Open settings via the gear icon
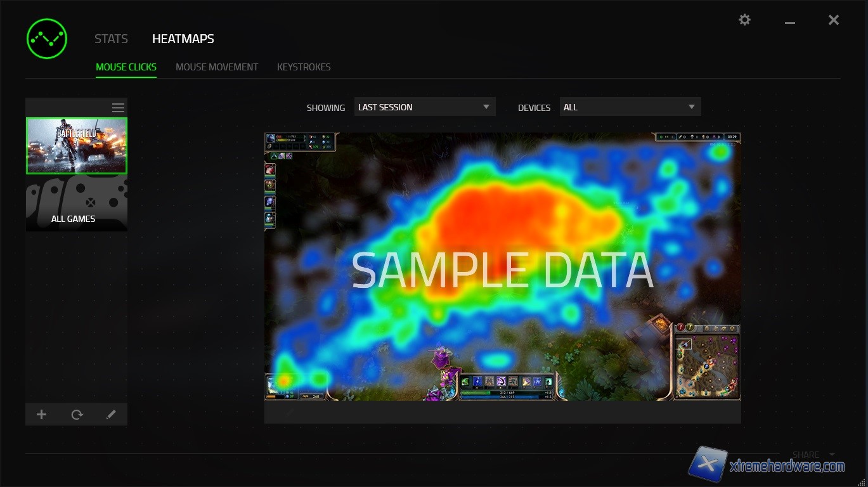868x487 pixels. click(744, 20)
